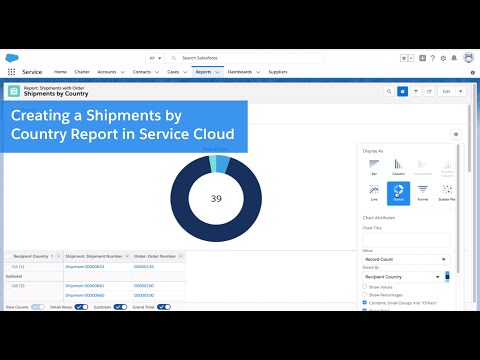Select the Scatter Plot chart type
This screenshot has height=360, width=480.
447,193
